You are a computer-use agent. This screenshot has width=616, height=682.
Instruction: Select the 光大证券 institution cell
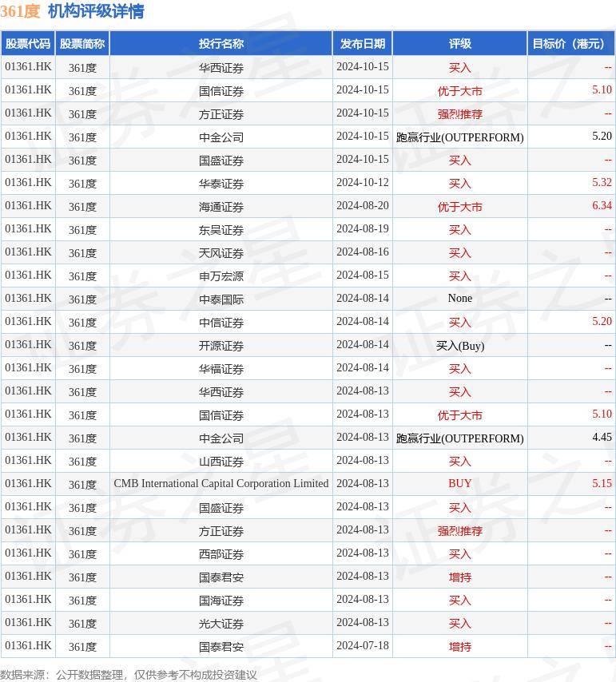tap(221, 623)
